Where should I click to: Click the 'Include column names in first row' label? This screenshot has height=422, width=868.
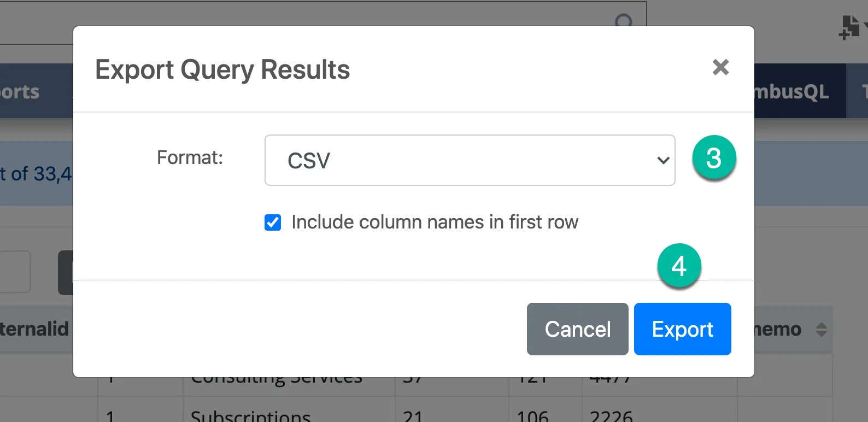point(435,222)
